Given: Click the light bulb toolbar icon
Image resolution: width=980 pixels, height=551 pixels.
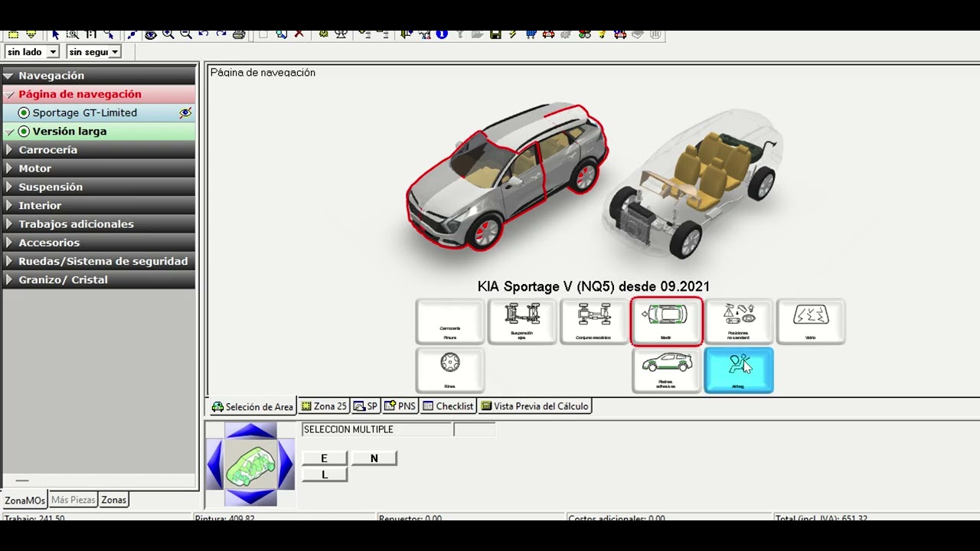Looking at the screenshot, I should click(x=602, y=34).
